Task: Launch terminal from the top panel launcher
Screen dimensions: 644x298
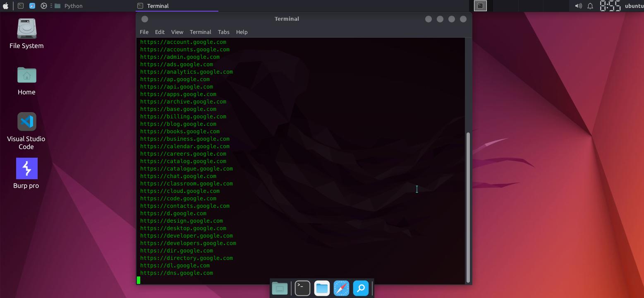Action: coord(21,6)
